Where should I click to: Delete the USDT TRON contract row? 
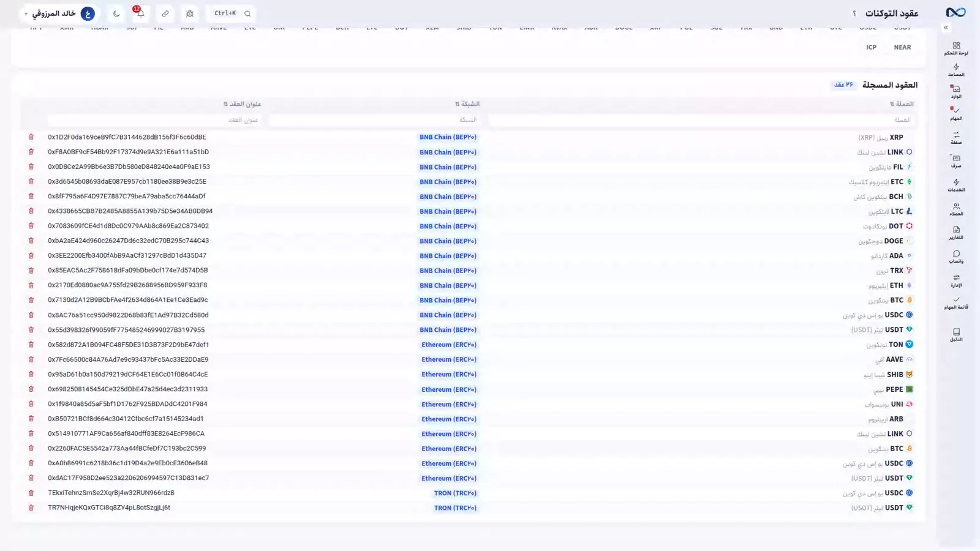(x=31, y=508)
